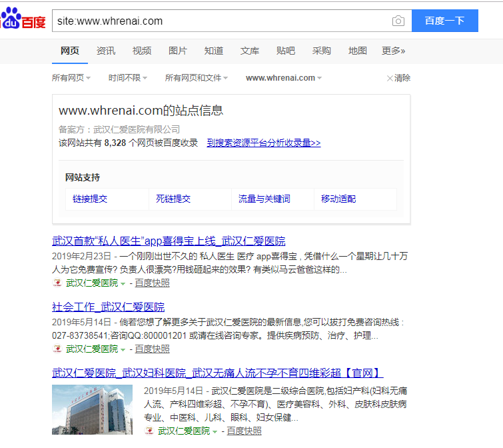Click green 武汉仁爱医院 source under first result
Image resolution: width=503 pixels, height=448 pixels.
92,283
